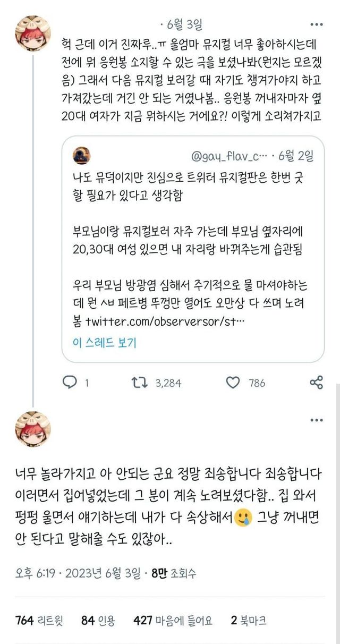This screenshot has width=340, height=644.
Task: View the 84 인용 quotes list
Action: tap(99, 620)
